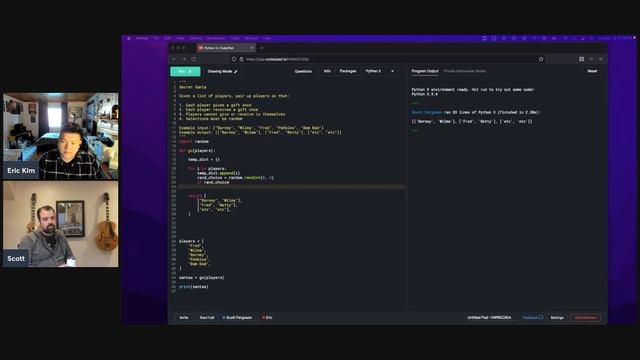640x360 pixels.
Task: Open the Info panel
Action: (327, 71)
